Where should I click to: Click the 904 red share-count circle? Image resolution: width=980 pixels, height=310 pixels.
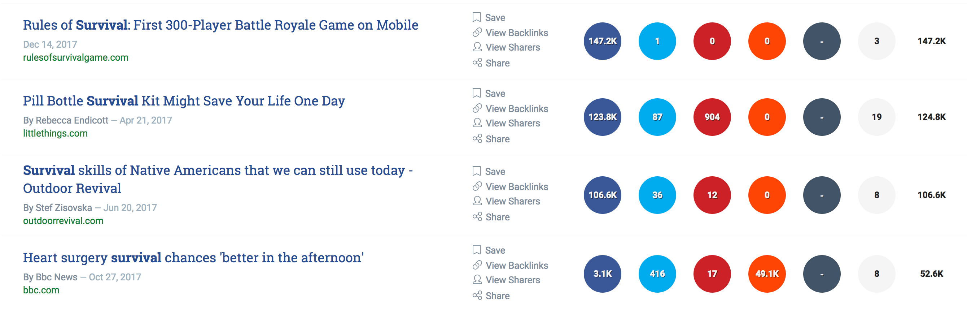coord(712,117)
